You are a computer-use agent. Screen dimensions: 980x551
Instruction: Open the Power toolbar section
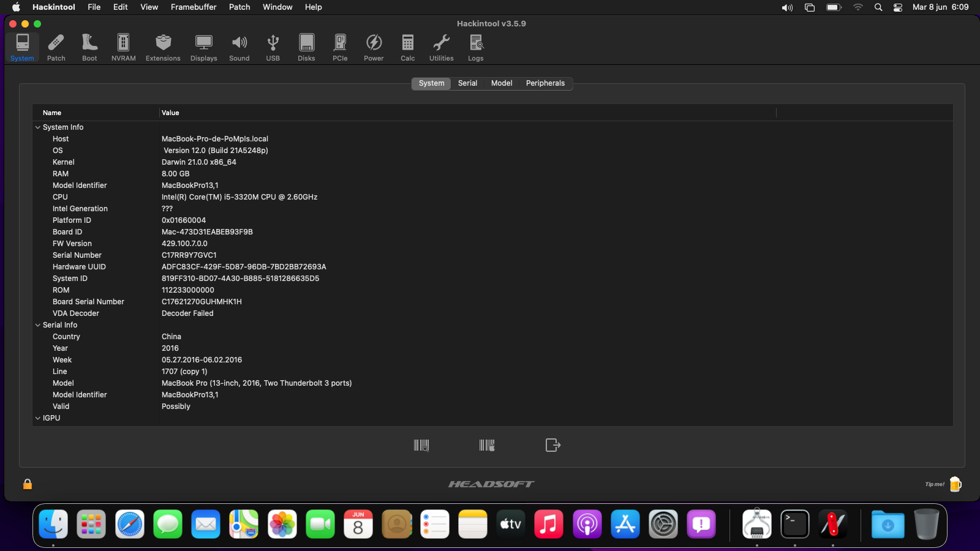point(374,47)
